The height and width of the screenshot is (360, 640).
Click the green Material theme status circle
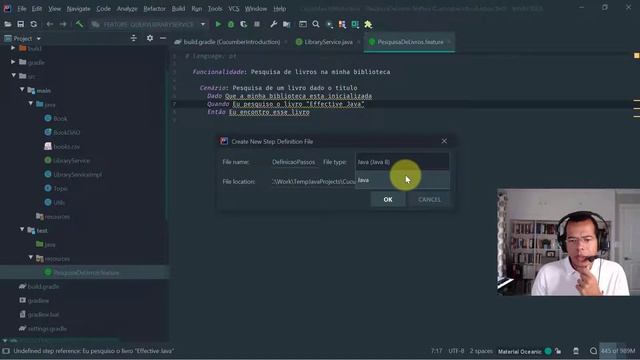click(x=548, y=351)
